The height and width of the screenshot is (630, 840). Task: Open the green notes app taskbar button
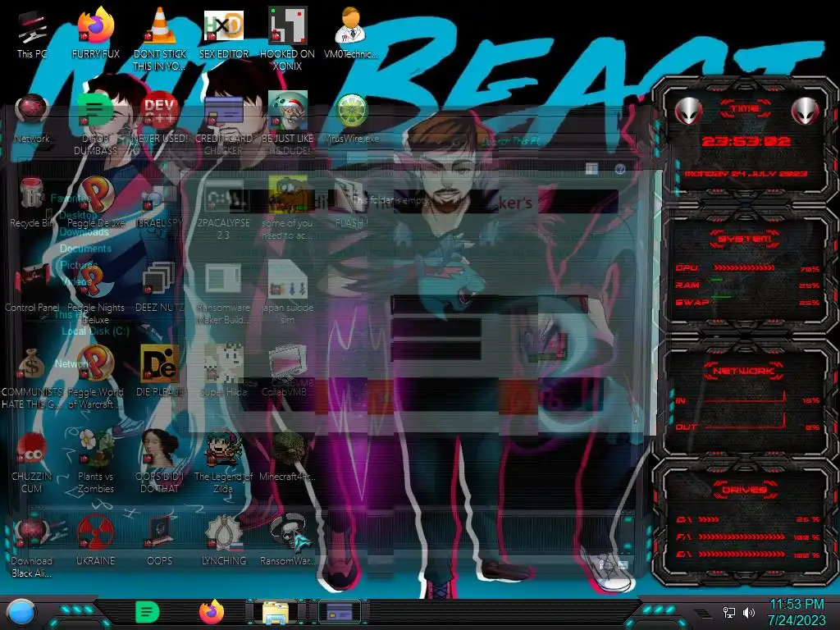148,612
